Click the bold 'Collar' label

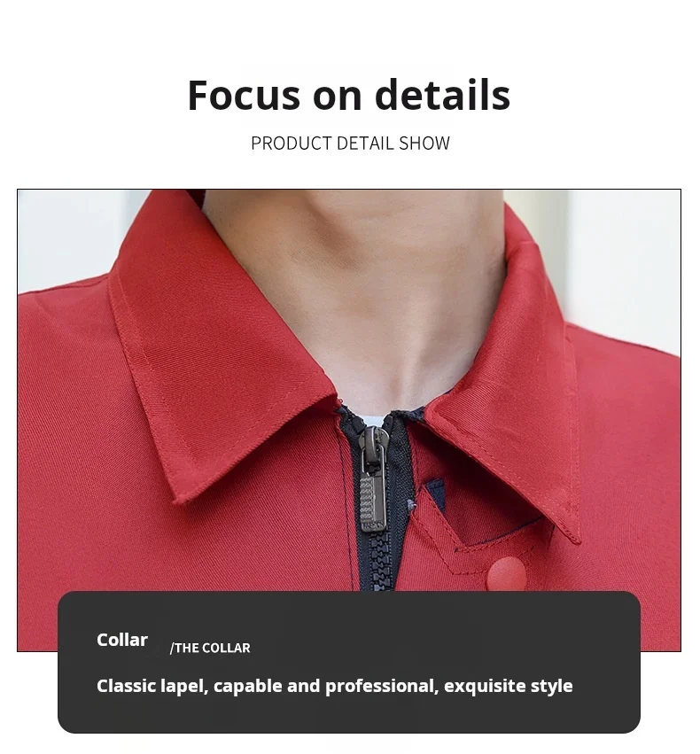122,640
